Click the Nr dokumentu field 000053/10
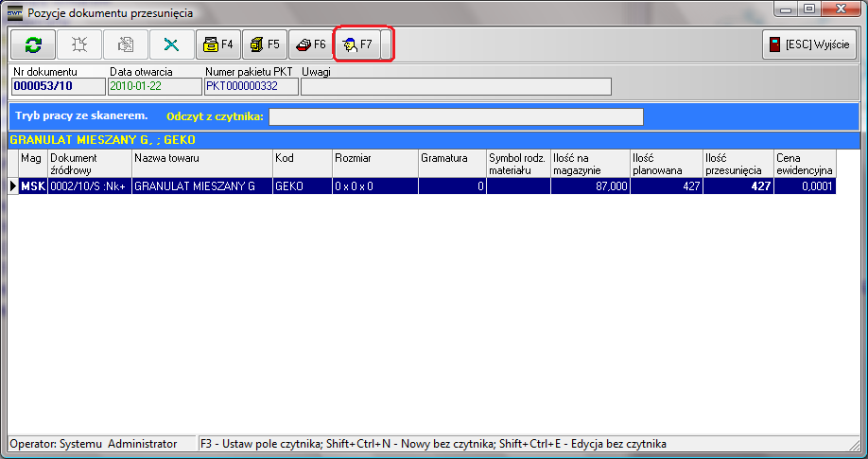Image resolution: width=868 pixels, height=459 pixels. [x=57, y=87]
